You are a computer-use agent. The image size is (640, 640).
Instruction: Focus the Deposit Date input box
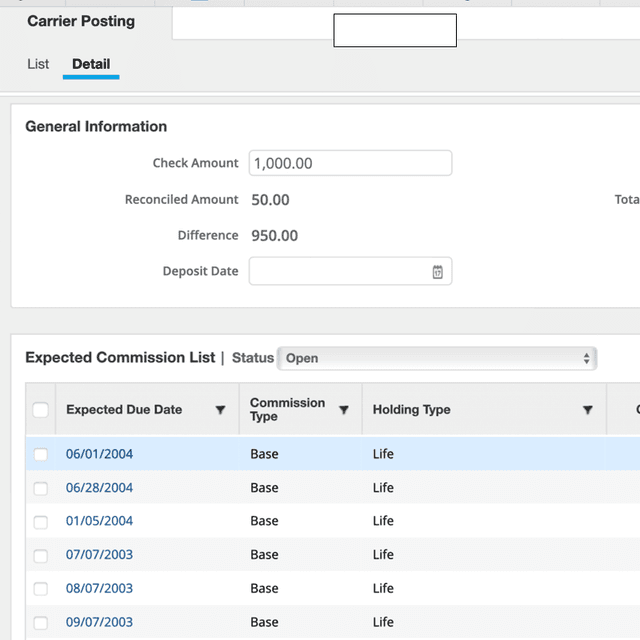[338, 272]
